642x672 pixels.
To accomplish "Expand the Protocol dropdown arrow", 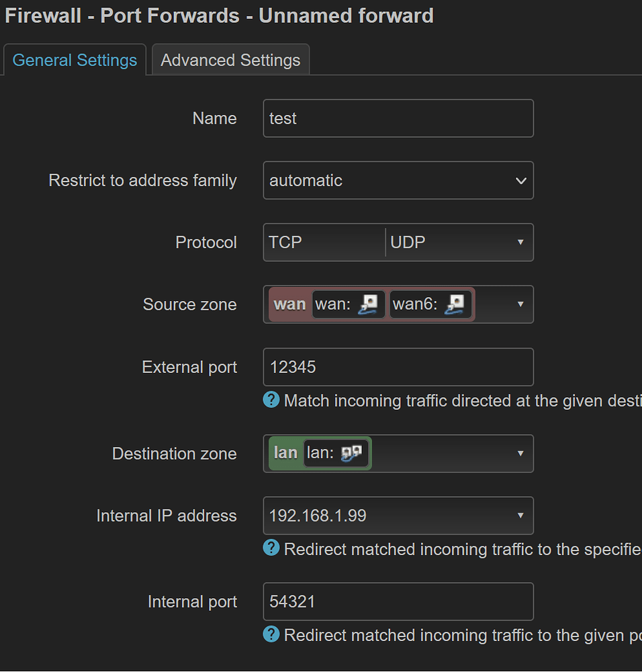I will pyautogui.click(x=520, y=242).
